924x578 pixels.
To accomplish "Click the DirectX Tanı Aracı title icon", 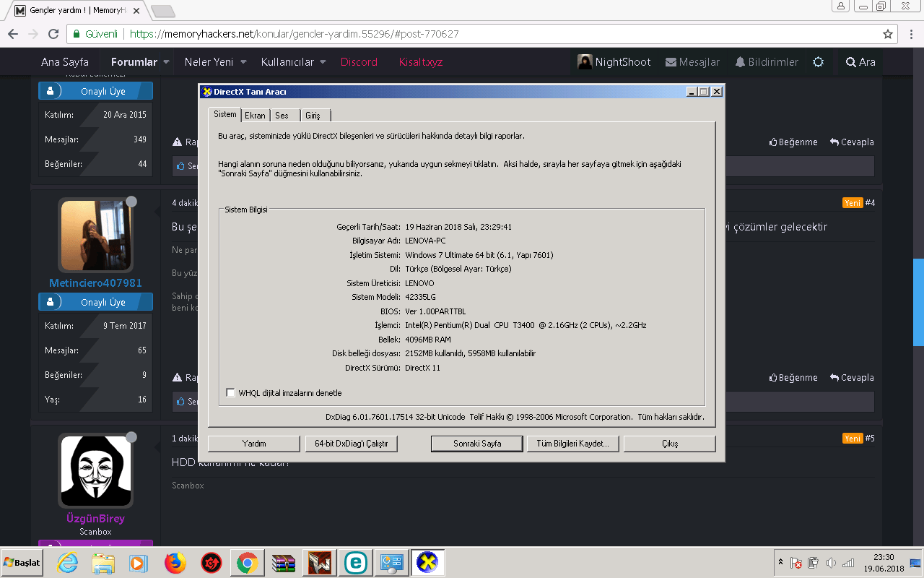I will (207, 92).
